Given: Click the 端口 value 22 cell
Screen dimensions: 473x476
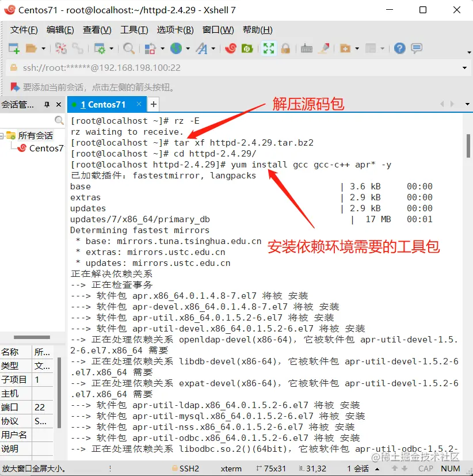Looking at the screenshot, I should tap(43, 407).
